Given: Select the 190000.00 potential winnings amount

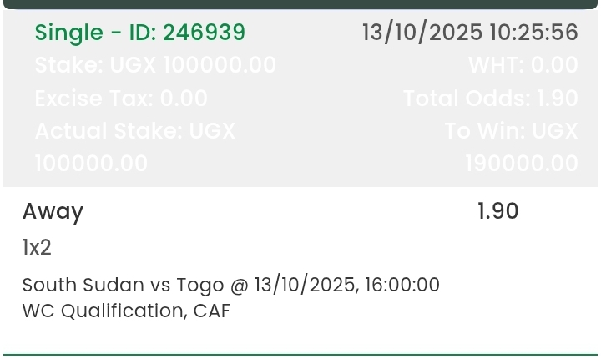Looking at the screenshot, I should [521, 164].
